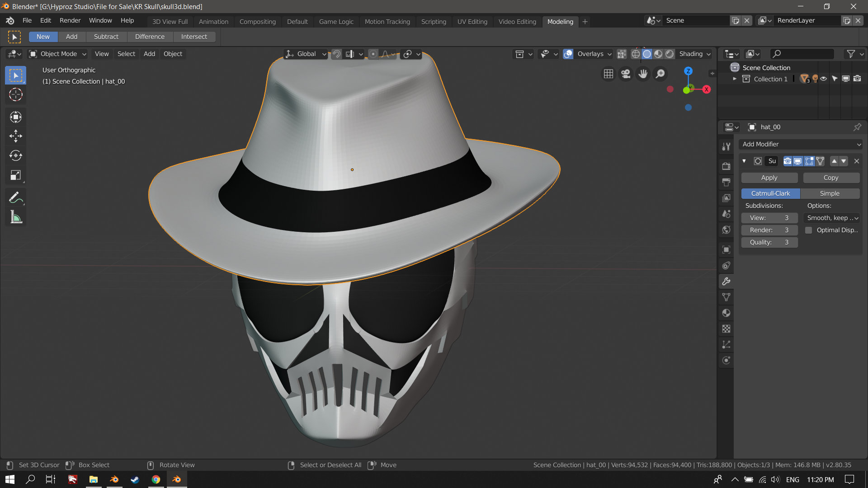Open the World properties tab

(x=726, y=230)
